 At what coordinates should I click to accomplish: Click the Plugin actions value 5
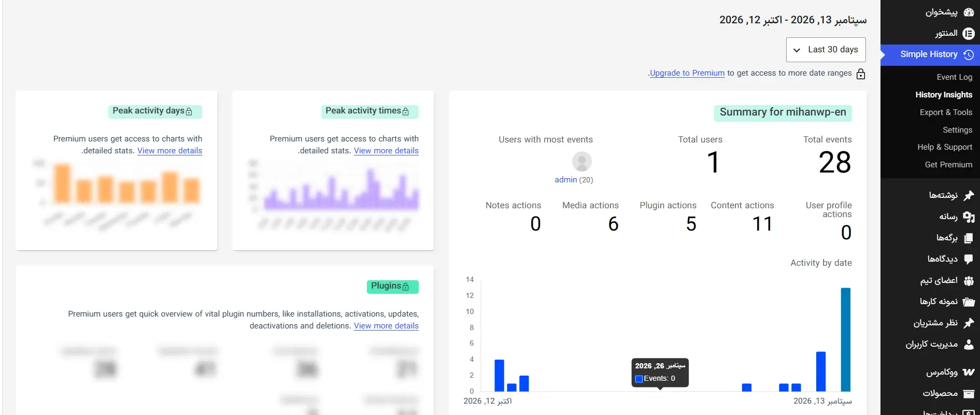pos(691,224)
